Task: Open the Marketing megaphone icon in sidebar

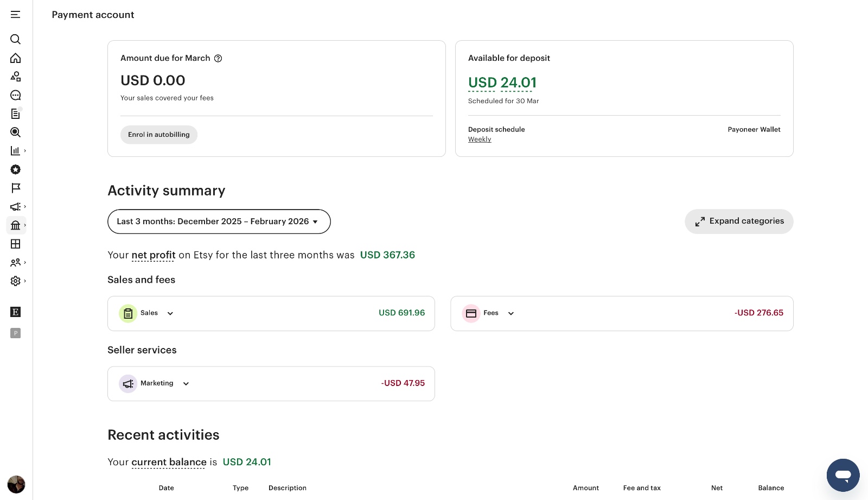Action: click(x=15, y=207)
